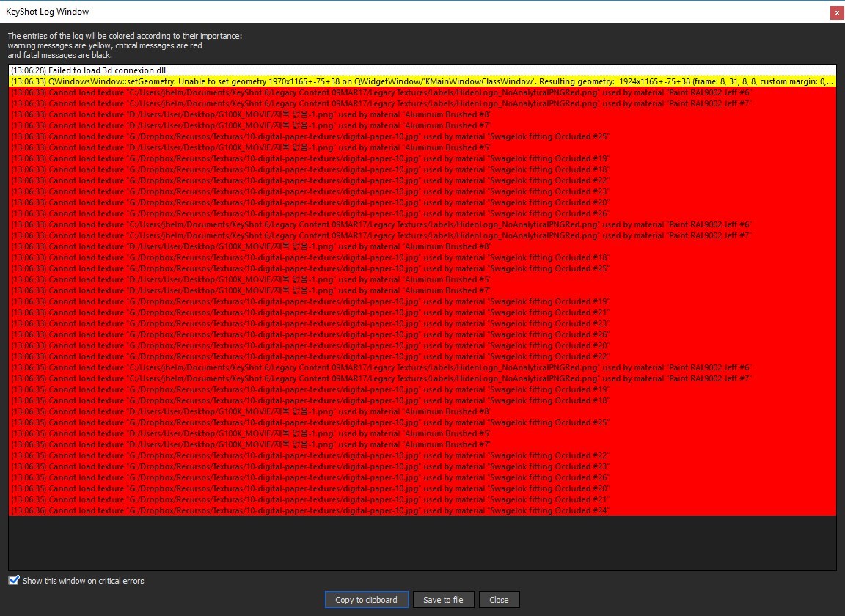Select 13:06:35 entry for Swagelok fitting Occluded #25
The width and height of the screenshot is (845, 616).
tap(422, 422)
